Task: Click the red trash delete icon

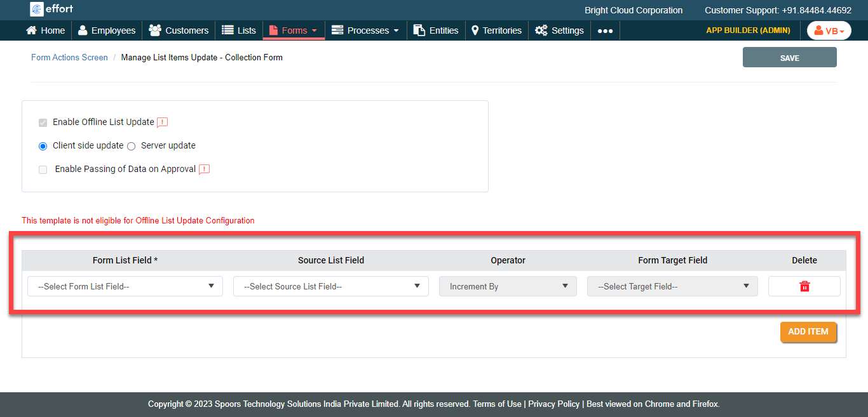Action: point(804,286)
